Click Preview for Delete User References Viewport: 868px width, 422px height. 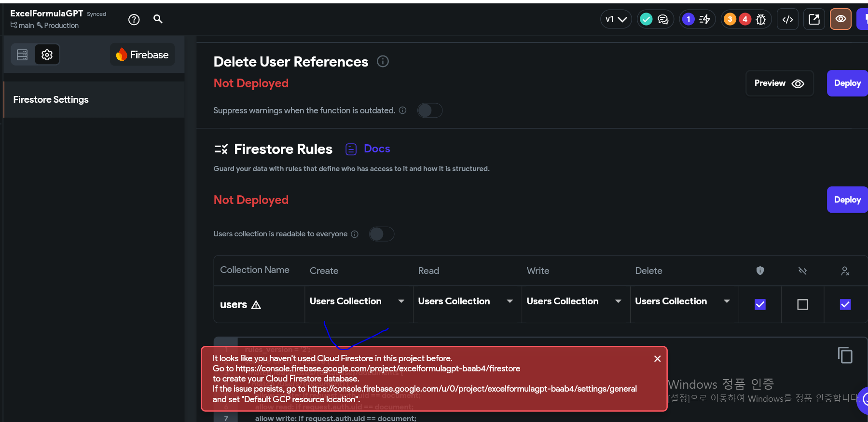coord(779,83)
